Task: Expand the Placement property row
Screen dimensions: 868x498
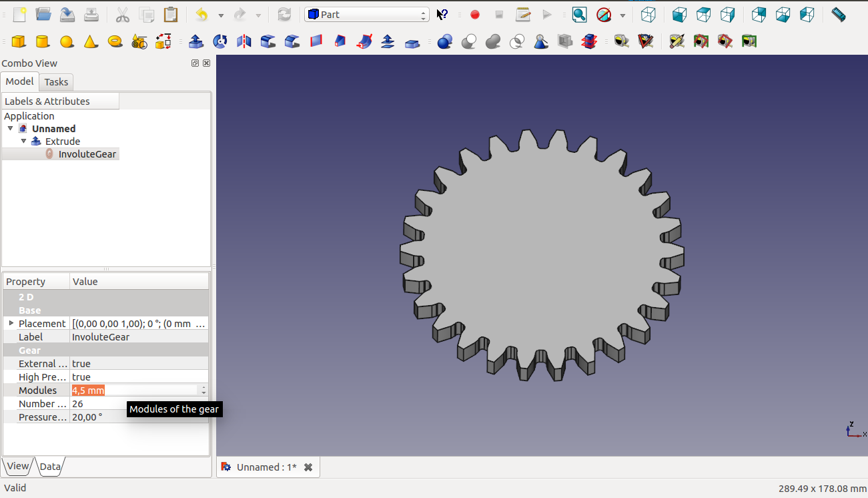Action: [x=11, y=323]
